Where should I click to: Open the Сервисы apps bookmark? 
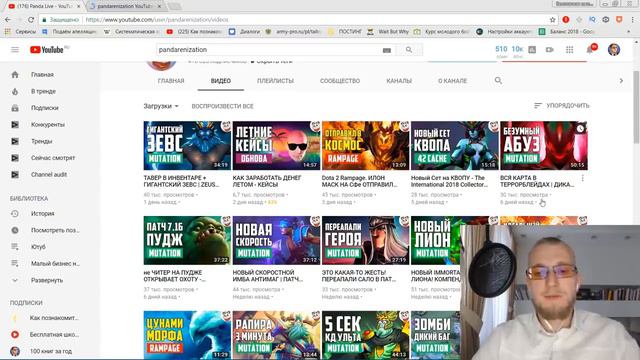click(x=20, y=31)
